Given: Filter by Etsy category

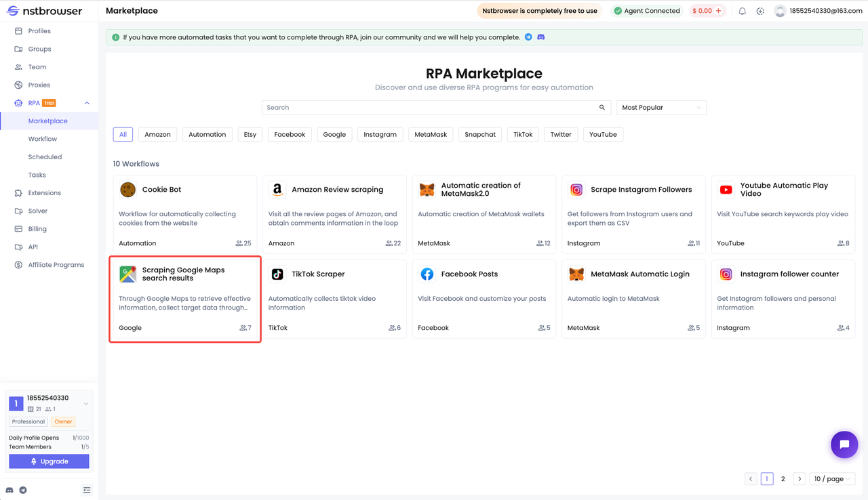Looking at the screenshot, I should 250,134.
